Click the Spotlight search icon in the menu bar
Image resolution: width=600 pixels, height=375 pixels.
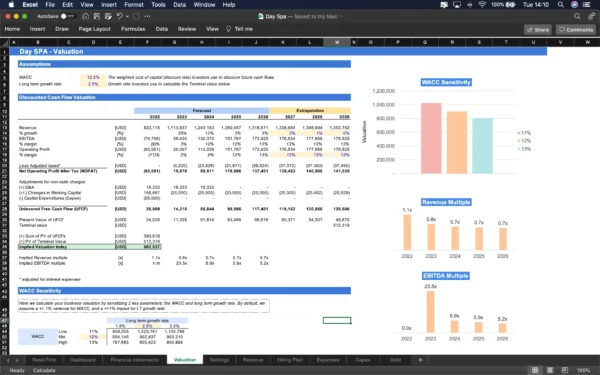[561, 5]
